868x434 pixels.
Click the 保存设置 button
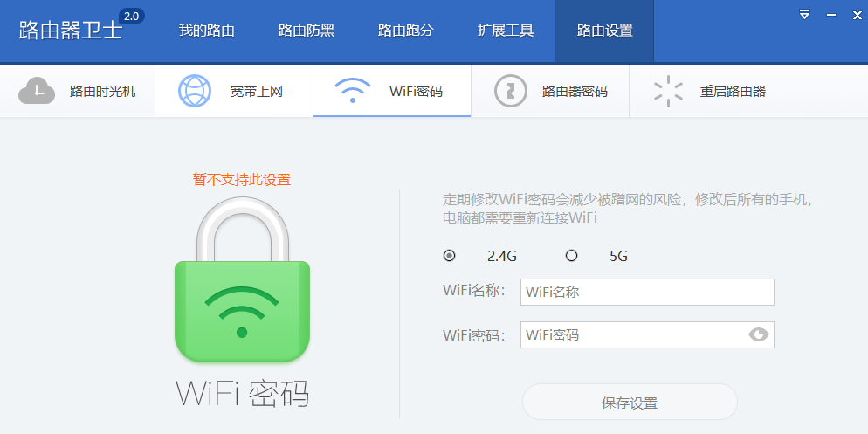click(630, 403)
